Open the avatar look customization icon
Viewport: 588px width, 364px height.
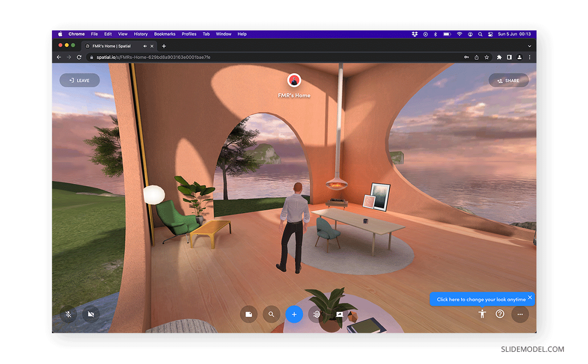pyautogui.click(x=482, y=314)
